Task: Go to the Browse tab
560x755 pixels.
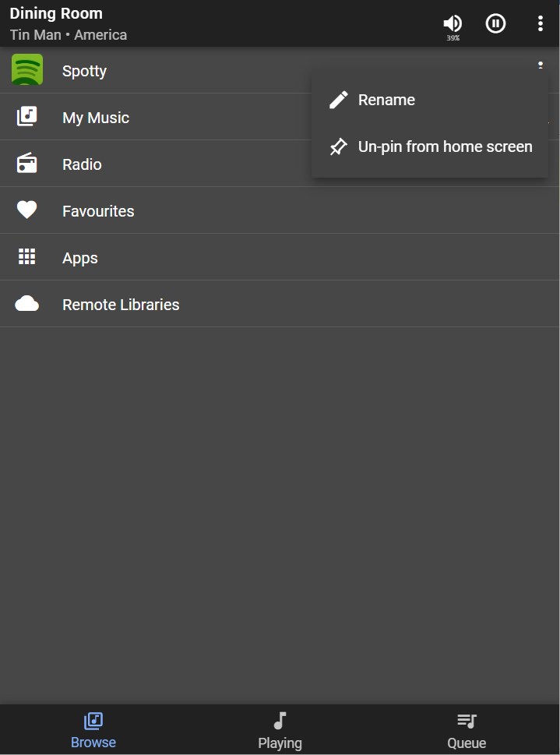Action: click(93, 730)
